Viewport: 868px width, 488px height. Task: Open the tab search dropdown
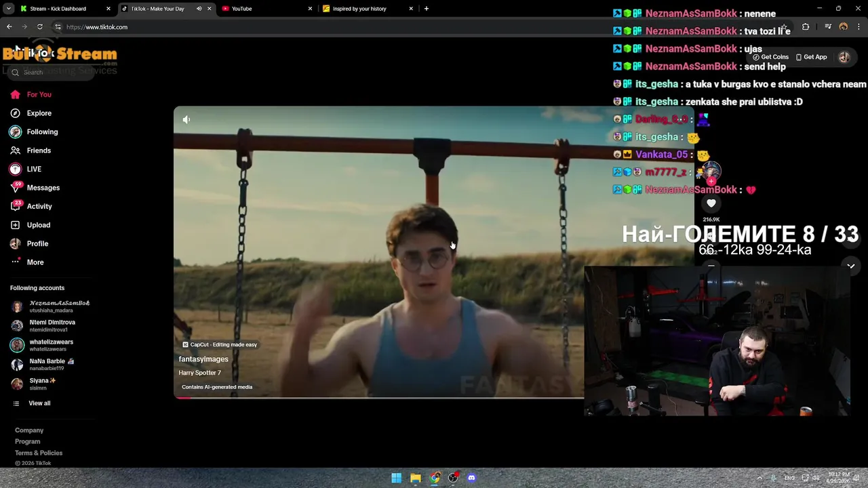(8, 9)
